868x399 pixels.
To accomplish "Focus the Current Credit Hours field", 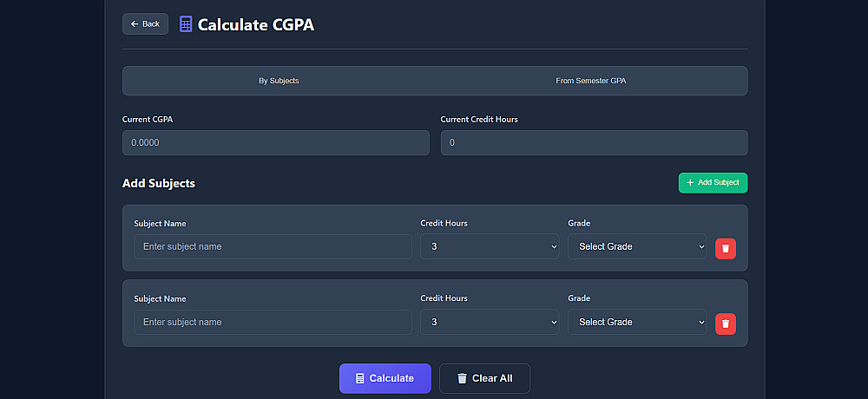I will [x=594, y=142].
